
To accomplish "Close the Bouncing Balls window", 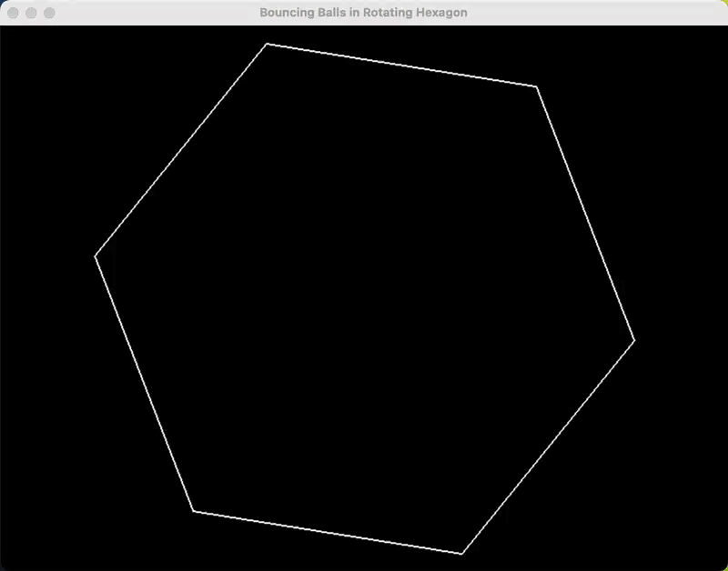I will coord(13,13).
